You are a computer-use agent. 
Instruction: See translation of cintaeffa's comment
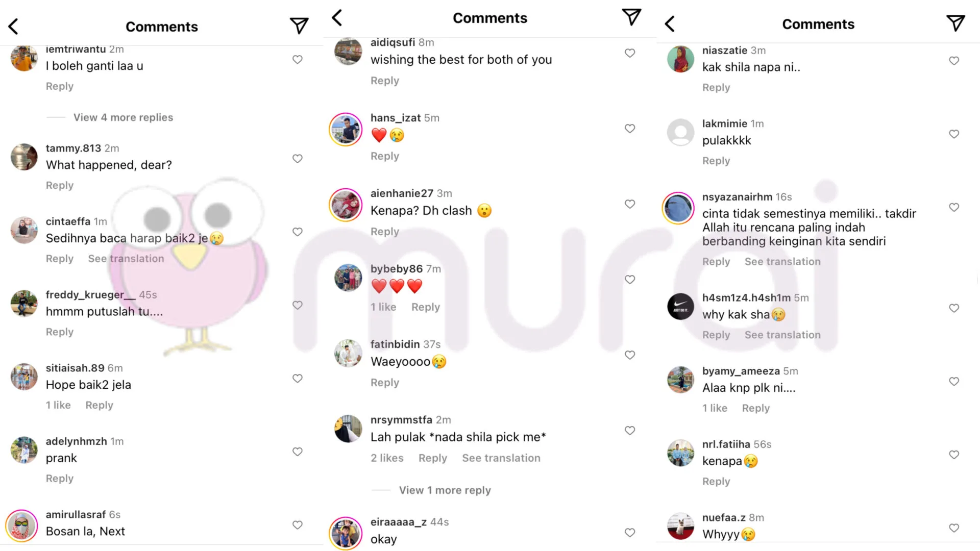[126, 259]
